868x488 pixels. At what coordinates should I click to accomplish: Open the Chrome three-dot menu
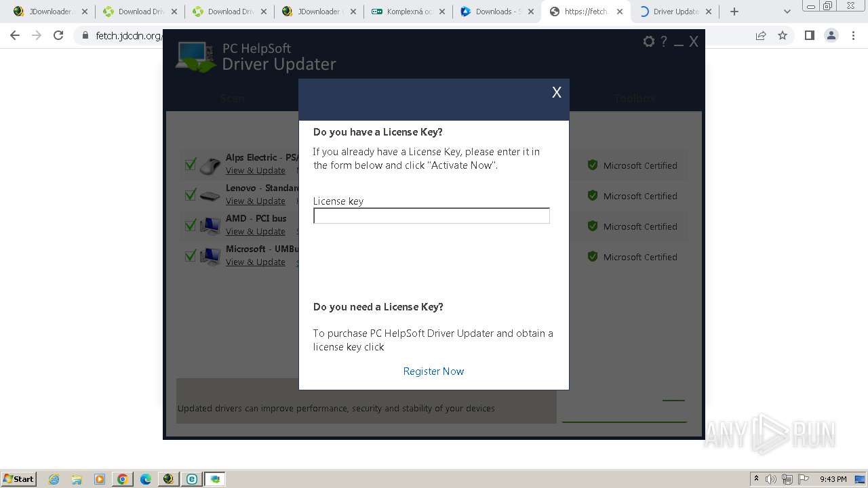853,35
